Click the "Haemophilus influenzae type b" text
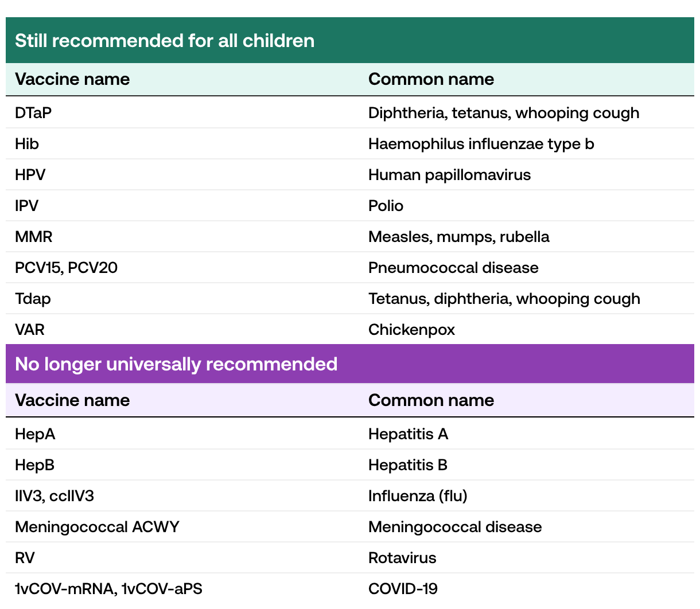 (481, 144)
